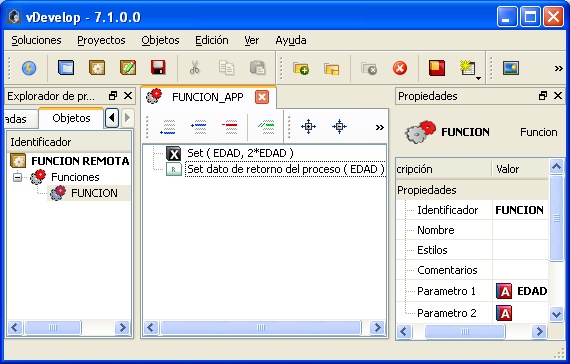Float the Explorador de proyectos panel
Viewport: 570px width, 364px height.
coord(113,96)
